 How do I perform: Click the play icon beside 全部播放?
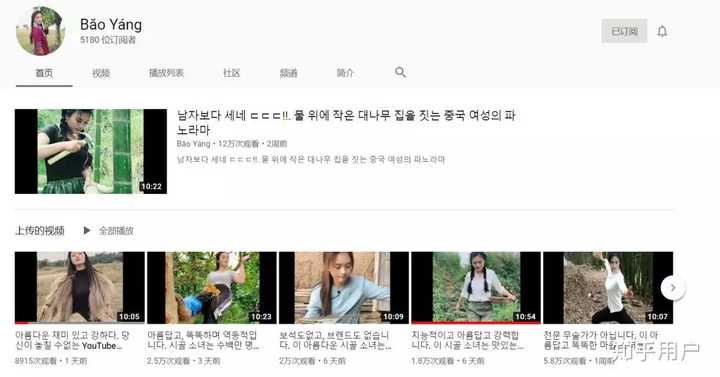(86, 231)
